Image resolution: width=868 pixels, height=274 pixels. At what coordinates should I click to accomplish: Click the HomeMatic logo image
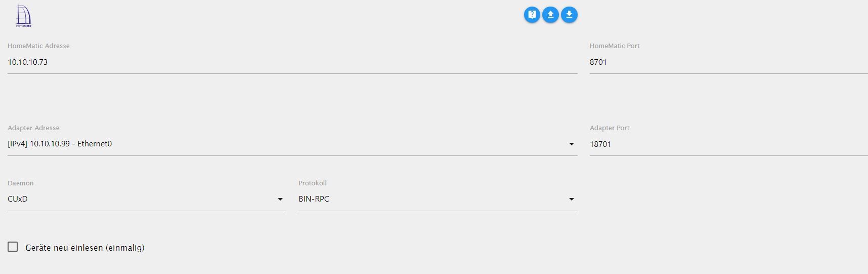click(23, 15)
